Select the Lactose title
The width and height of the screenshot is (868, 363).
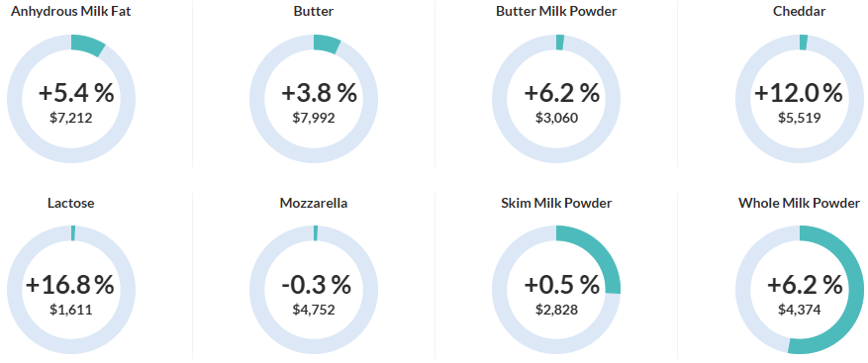pos(71,203)
